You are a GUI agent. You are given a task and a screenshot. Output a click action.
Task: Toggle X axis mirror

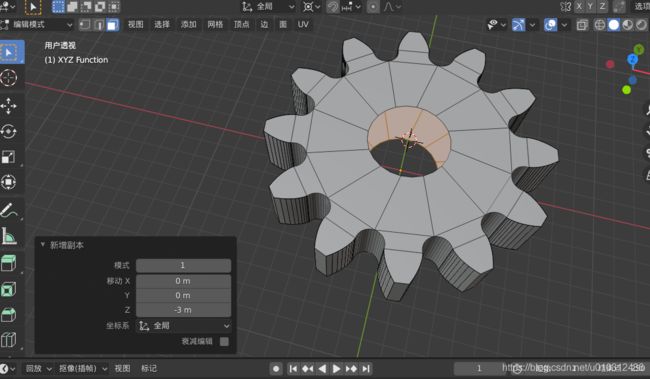click(x=579, y=7)
